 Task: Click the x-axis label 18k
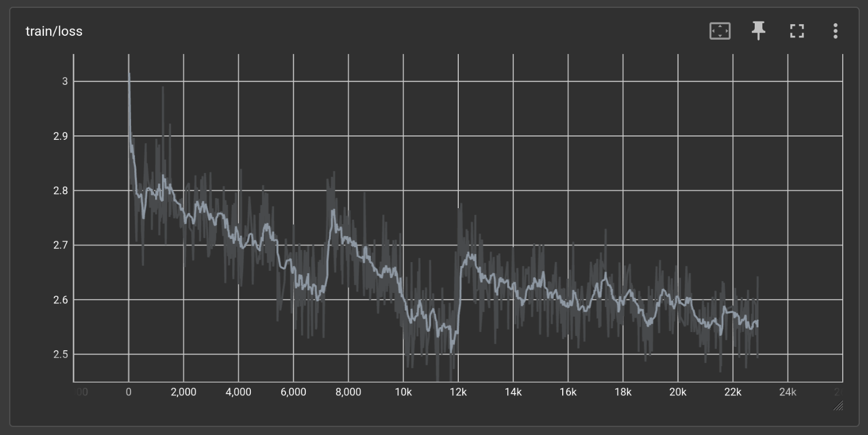click(623, 392)
